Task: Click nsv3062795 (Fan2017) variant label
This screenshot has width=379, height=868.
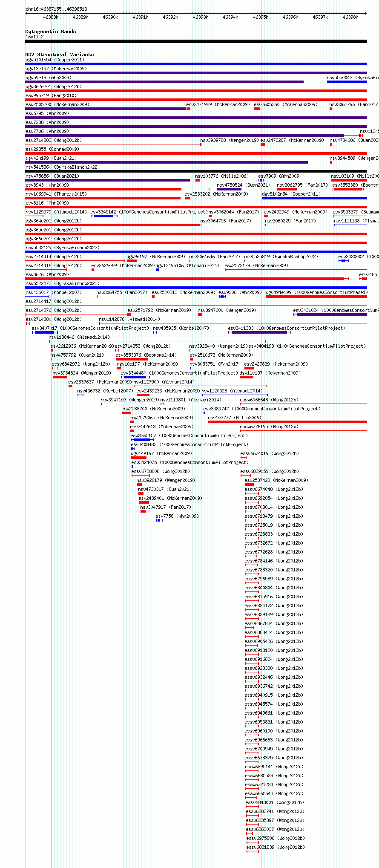Action: pos(302,185)
